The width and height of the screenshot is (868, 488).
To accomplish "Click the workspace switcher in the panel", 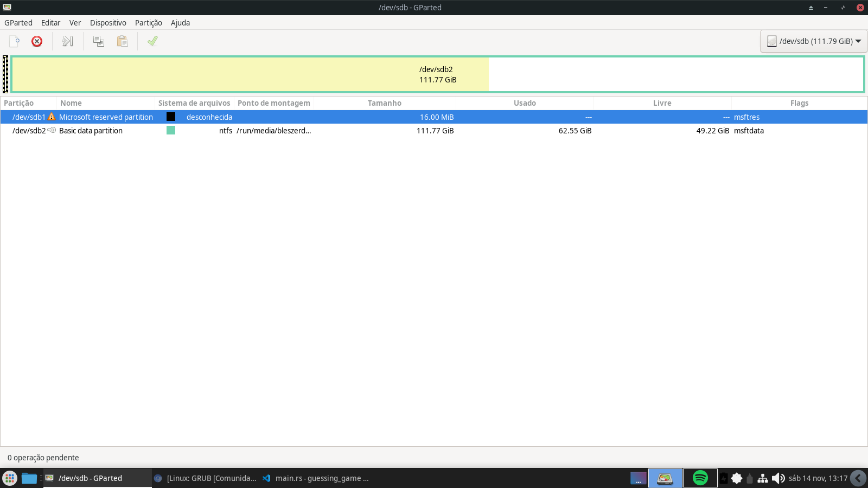I will (x=639, y=478).
